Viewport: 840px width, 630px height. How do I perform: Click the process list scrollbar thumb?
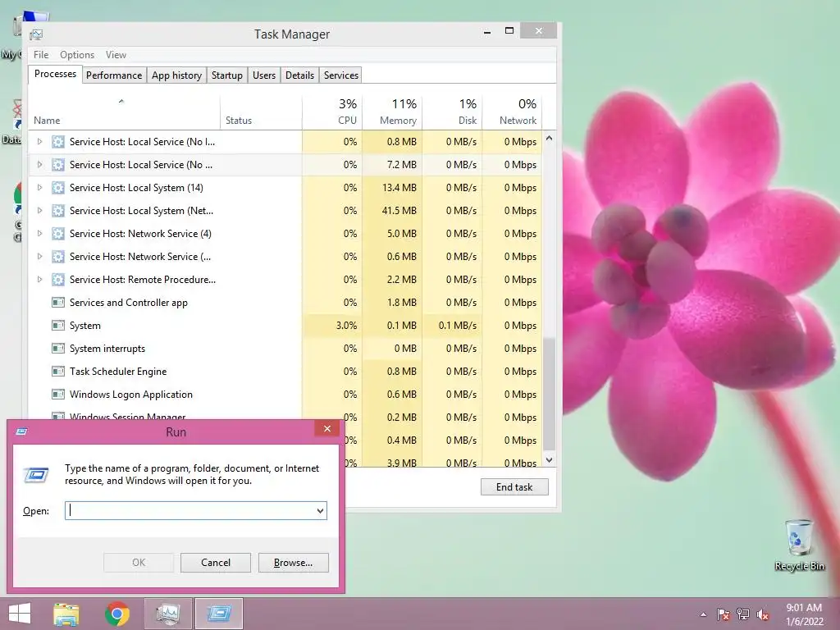549,395
